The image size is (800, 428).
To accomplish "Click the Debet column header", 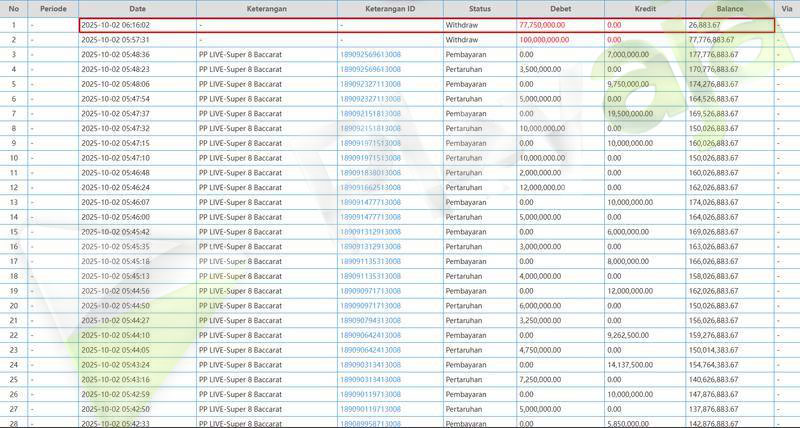I will 559,8.
